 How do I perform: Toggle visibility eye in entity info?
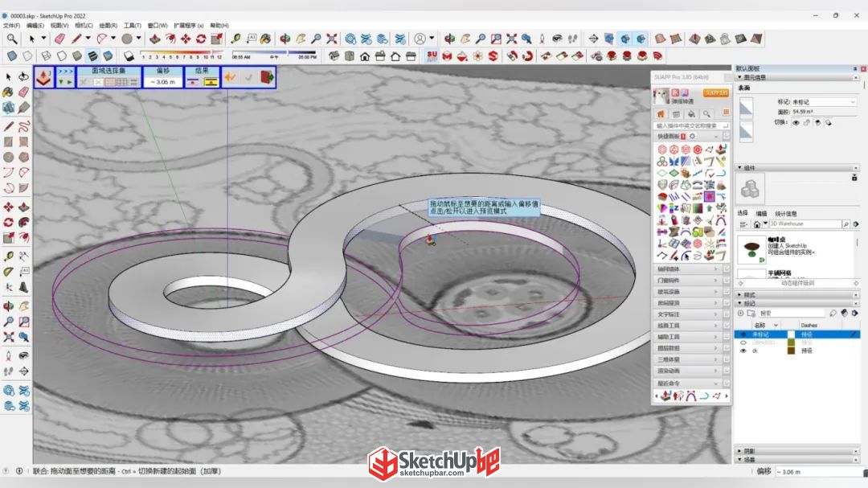tap(796, 122)
